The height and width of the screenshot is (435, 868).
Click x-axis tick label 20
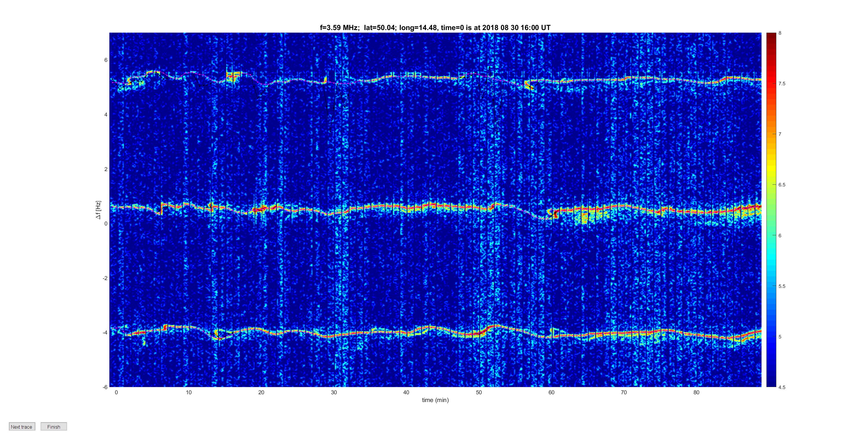point(261,392)
